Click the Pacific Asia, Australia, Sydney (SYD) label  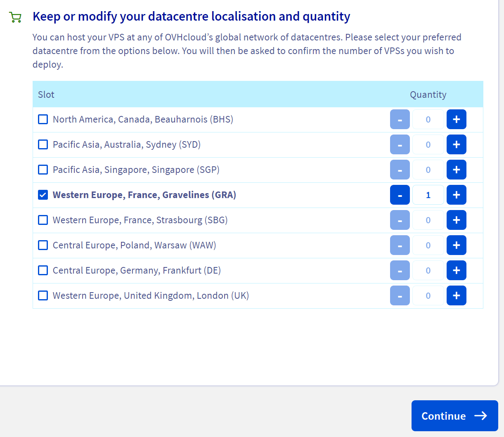127,144
